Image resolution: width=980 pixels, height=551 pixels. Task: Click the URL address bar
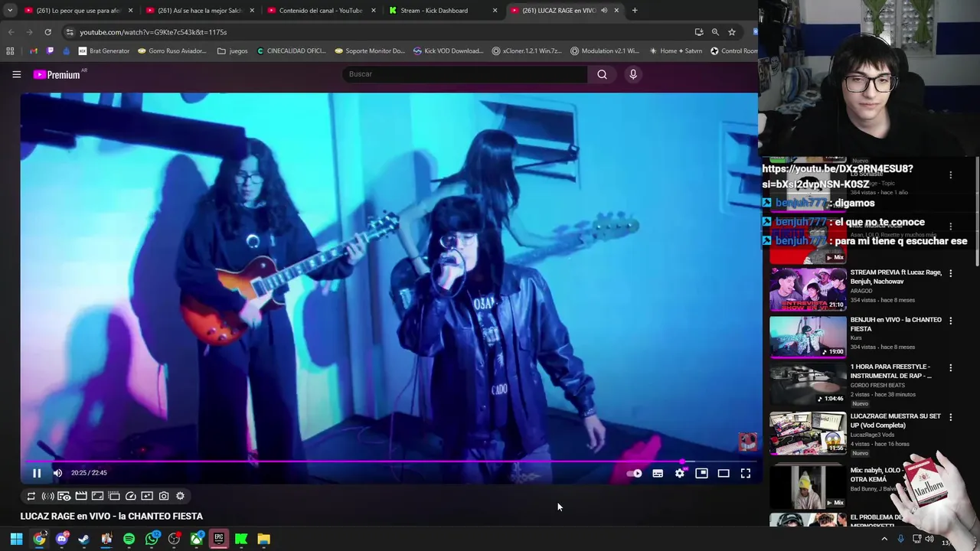pyautogui.click(x=375, y=32)
